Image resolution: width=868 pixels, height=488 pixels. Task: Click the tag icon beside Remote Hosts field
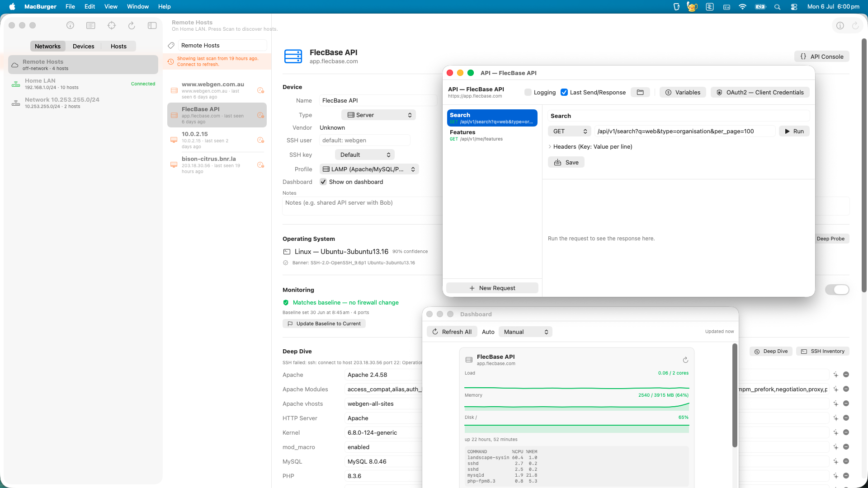coord(171,45)
